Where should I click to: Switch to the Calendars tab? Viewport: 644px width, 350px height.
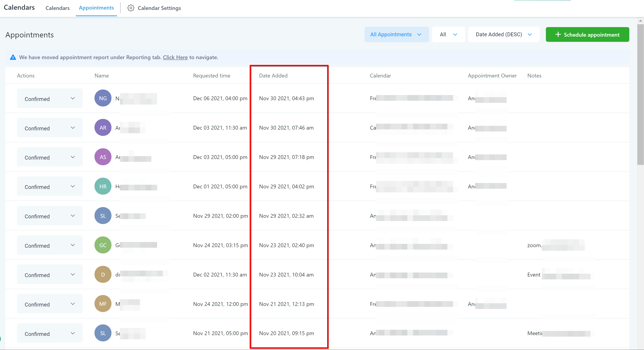(x=57, y=8)
